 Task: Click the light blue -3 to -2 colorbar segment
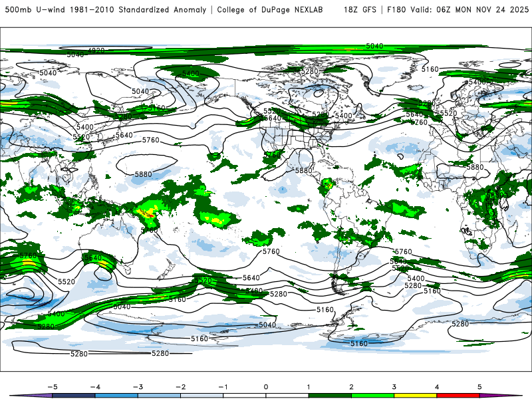click(x=159, y=396)
